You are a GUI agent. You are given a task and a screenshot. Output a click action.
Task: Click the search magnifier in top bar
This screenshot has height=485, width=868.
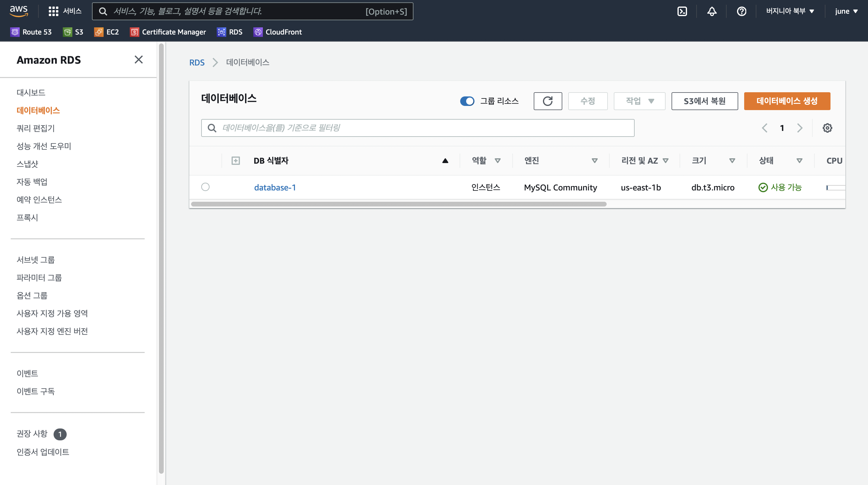(x=103, y=11)
